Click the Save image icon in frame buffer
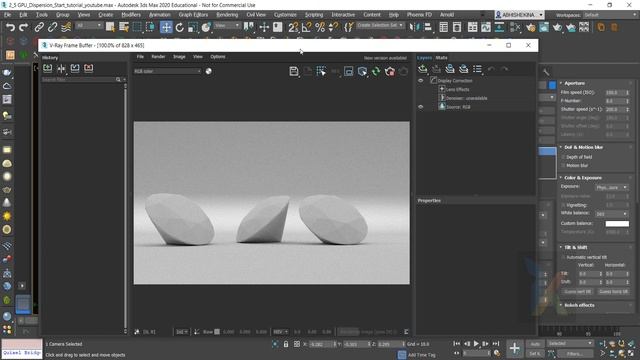This screenshot has width=640, height=360. point(294,71)
